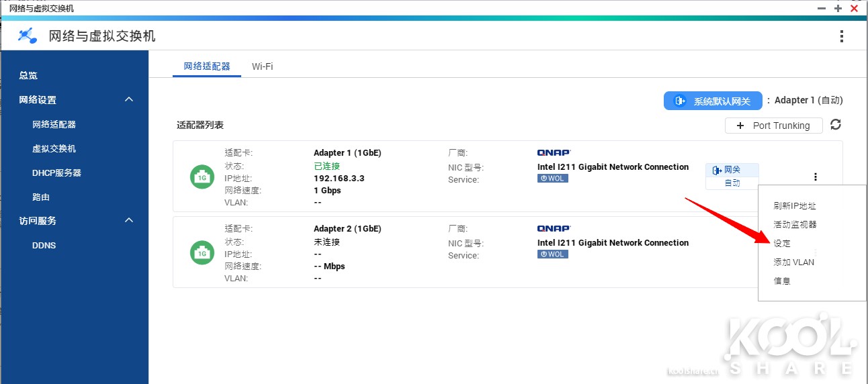This screenshot has width=868, height=384.
Task: Select 刷新IP地址 from context menu
Action: coord(795,206)
